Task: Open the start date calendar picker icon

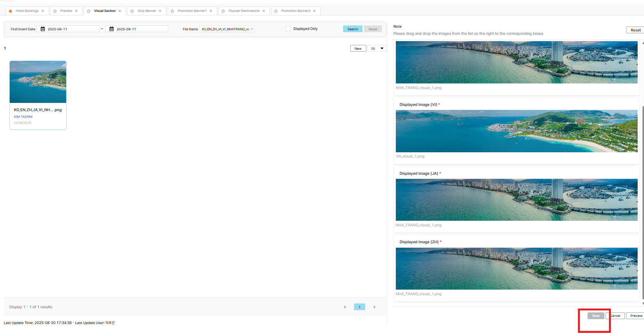Action: (x=43, y=29)
